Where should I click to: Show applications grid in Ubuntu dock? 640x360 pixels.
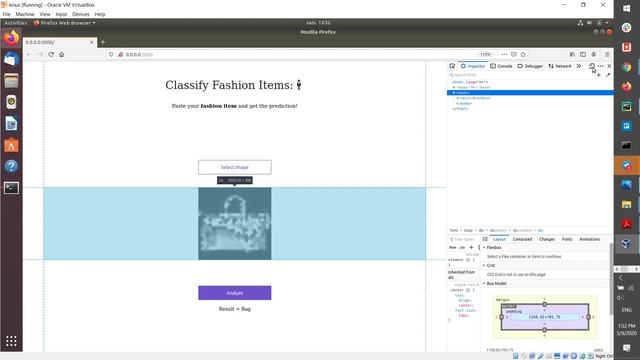(x=11, y=341)
